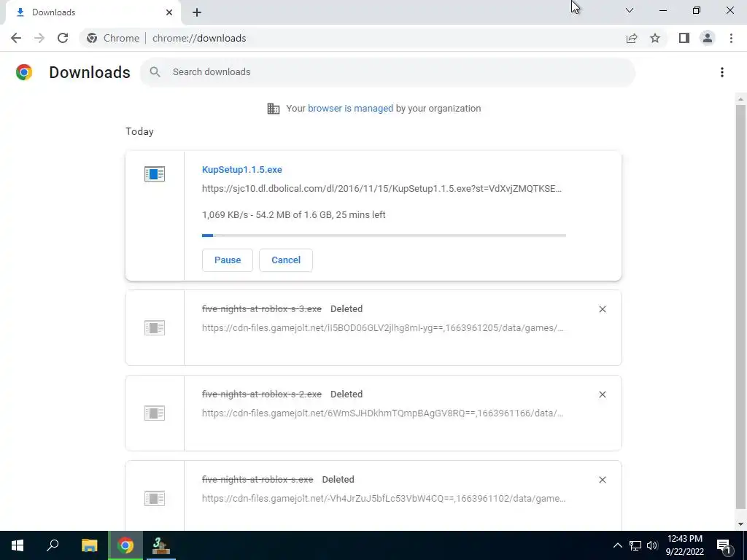
Task: Click the '1,069 KB/s - 54.2 MB' status text
Action: coord(293,215)
